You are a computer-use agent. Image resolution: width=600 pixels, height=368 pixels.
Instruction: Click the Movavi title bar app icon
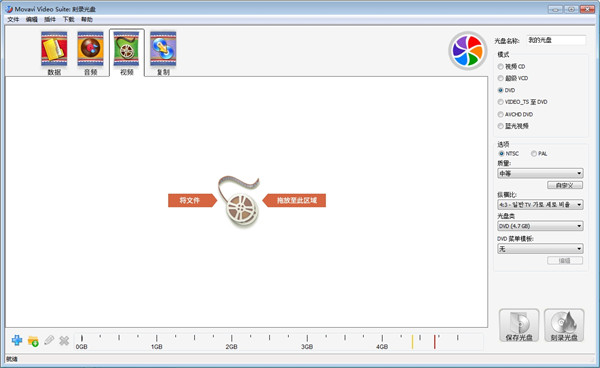point(8,9)
